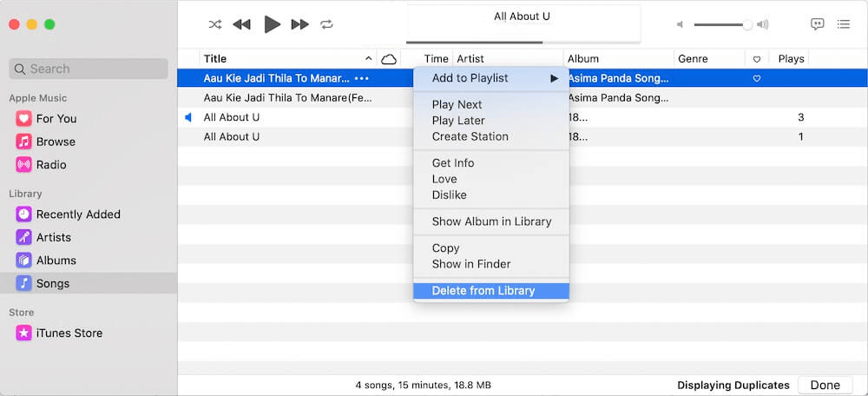This screenshot has height=396, width=868.
Task: Sort by the Artist column
Action: [508, 59]
